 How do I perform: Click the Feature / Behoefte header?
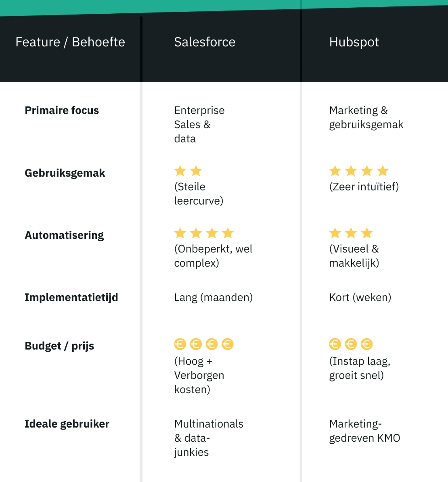(x=70, y=42)
